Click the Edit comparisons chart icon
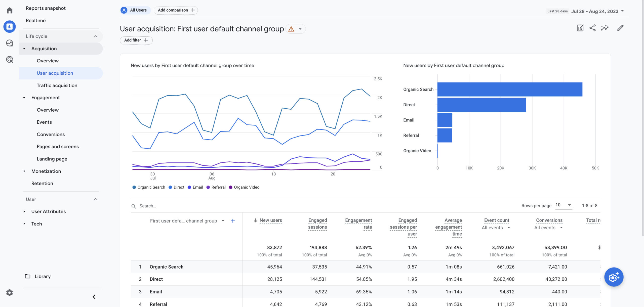 pyautogui.click(x=580, y=28)
